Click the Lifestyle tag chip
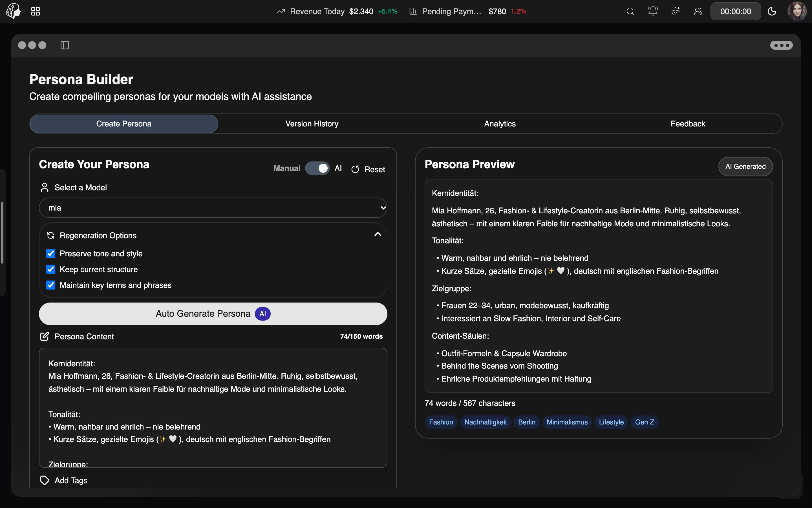Image resolution: width=812 pixels, height=508 pixels. [x=611, y=422]
